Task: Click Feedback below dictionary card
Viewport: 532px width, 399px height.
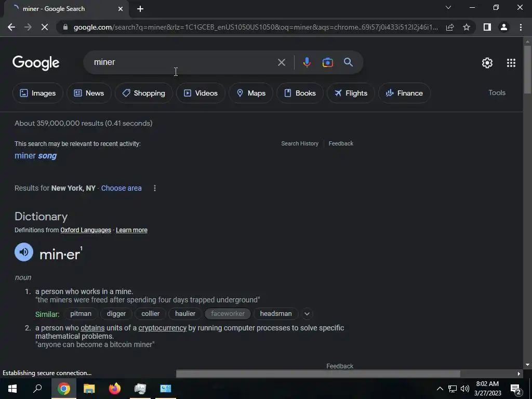Action: pos(340,366)
